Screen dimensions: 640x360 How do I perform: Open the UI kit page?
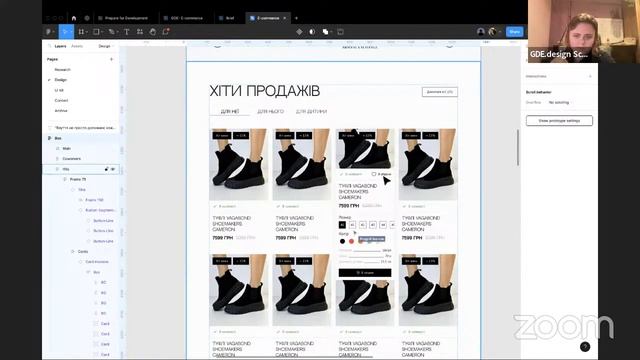point(59,90)
